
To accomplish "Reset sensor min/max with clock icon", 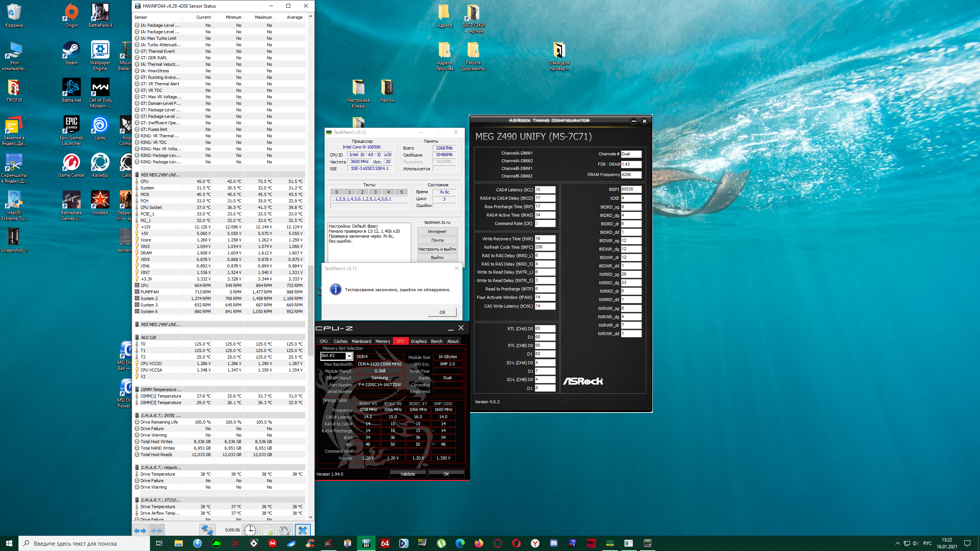I will pyautogui.click(x=250, y=530).
